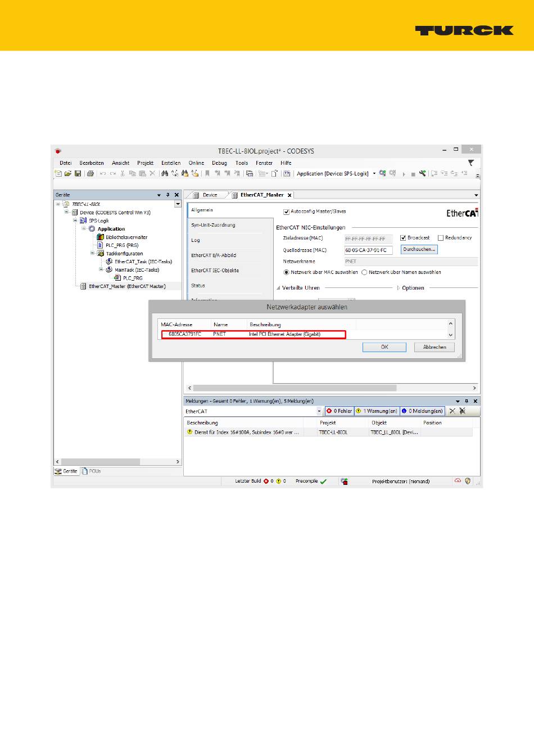Click the Cut scissors toolbar icon

(x=123, y=174)
